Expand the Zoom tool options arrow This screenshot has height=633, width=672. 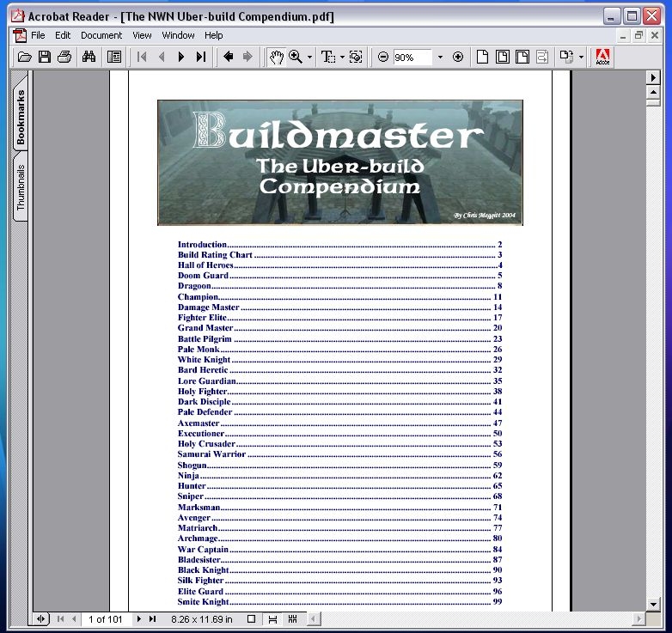tap(309, 58)
